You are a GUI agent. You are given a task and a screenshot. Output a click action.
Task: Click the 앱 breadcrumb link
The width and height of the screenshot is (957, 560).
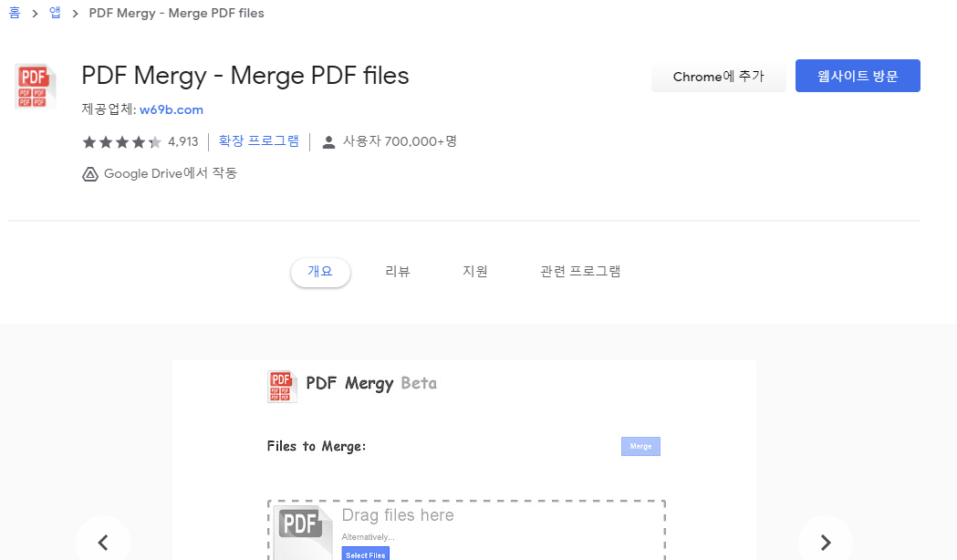[55, 13]
